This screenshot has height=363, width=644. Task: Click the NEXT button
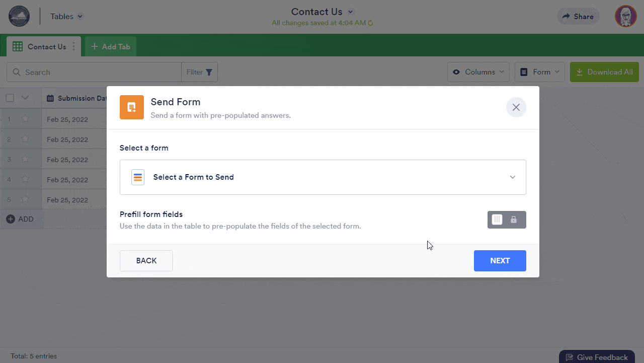click(x=500, y=261)
